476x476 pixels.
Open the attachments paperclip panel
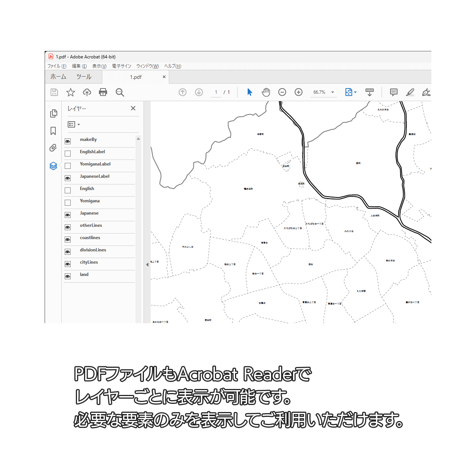click(53, 148)
